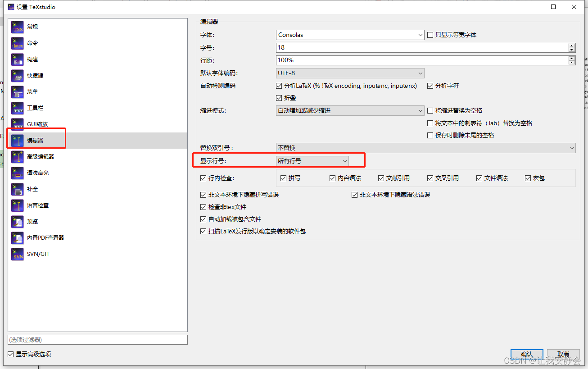
Task: Decrease 字号 with down arrow
Action: [572, 50]
